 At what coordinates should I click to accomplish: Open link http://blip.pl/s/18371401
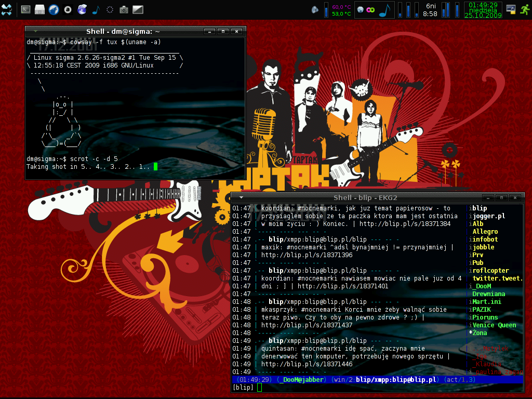tap(343, 286)
